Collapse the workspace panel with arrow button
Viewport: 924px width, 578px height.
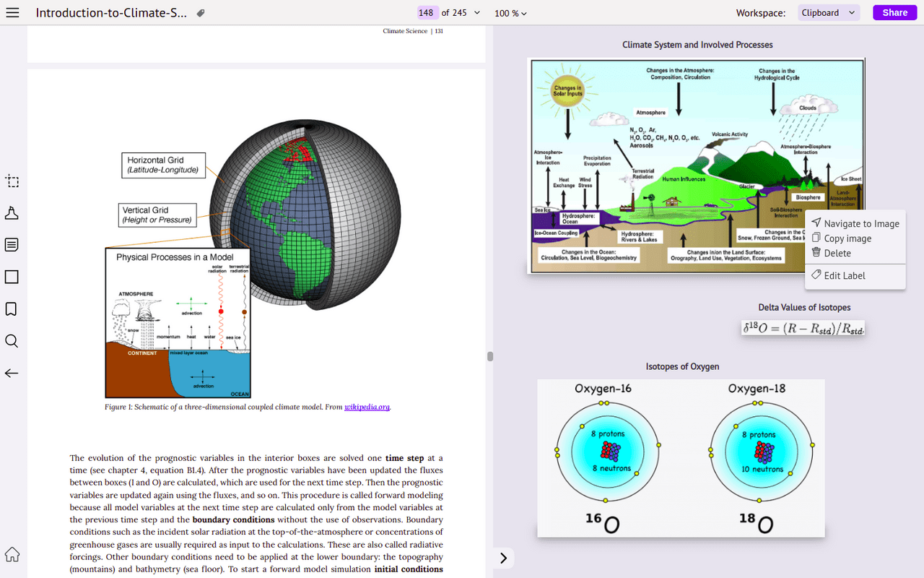[504, 558]
